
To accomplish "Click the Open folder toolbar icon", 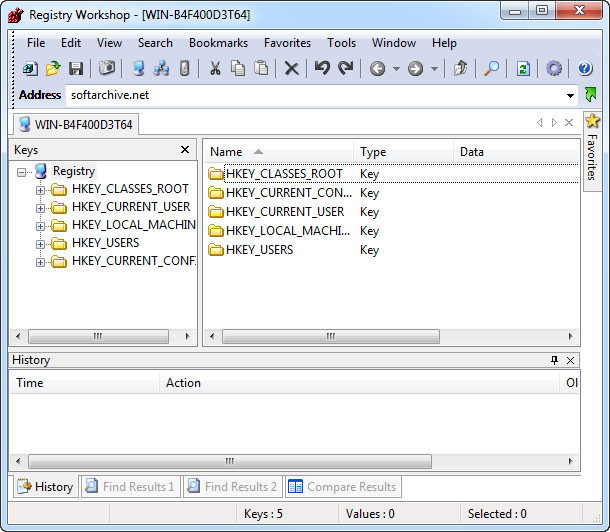I will click(53, 69).
